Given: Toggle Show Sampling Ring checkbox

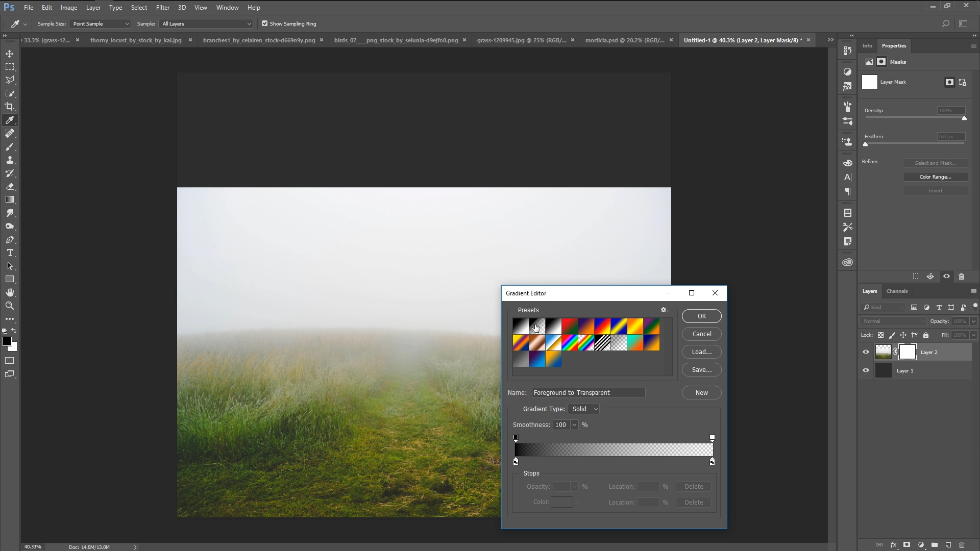Looking at the screenshot, I should (264, 23).
